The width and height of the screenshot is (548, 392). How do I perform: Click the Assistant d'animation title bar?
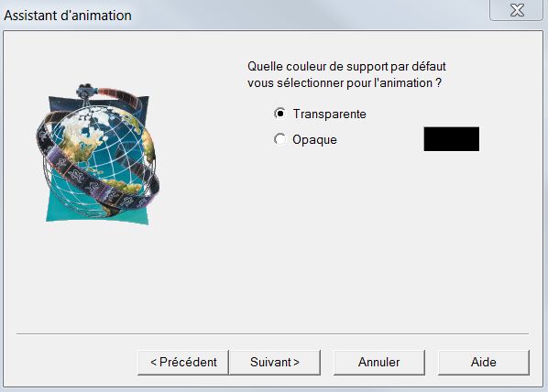245,16
